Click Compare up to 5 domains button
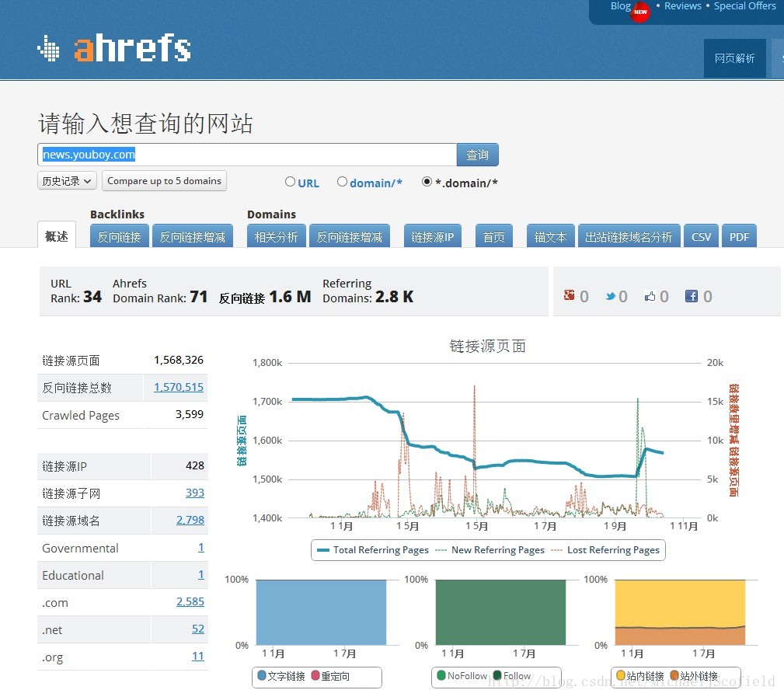Screen dimensions: 784x697 164,180
